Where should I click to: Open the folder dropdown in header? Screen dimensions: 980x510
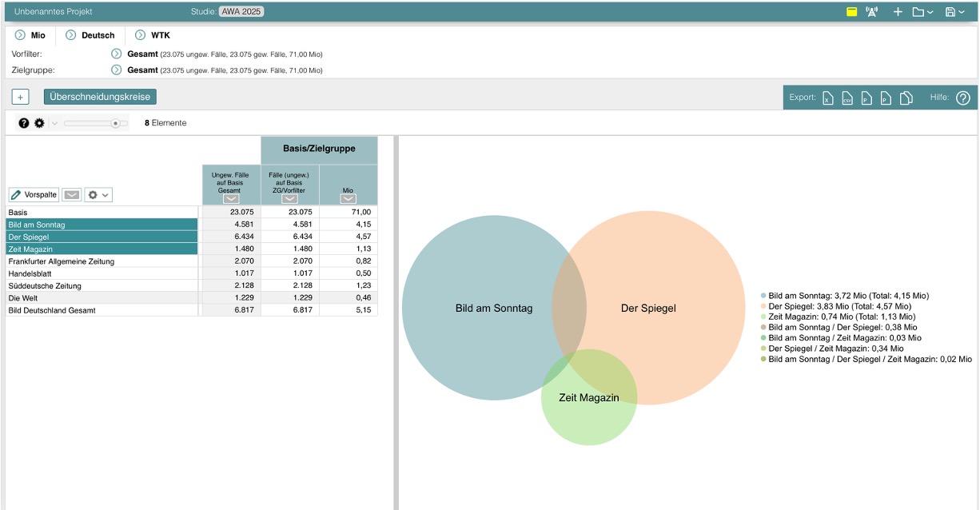922,12
